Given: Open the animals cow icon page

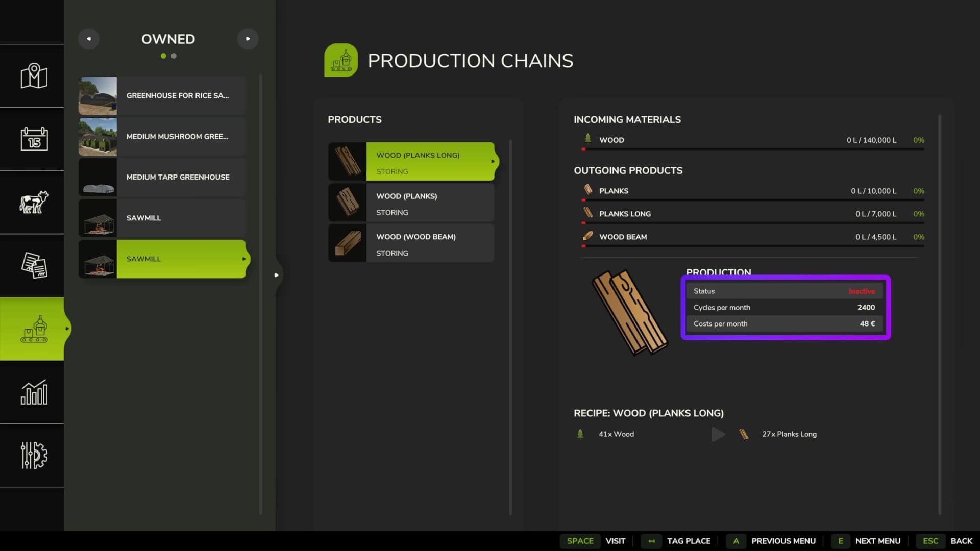Looking at the screenshot, I should [34, 202].
